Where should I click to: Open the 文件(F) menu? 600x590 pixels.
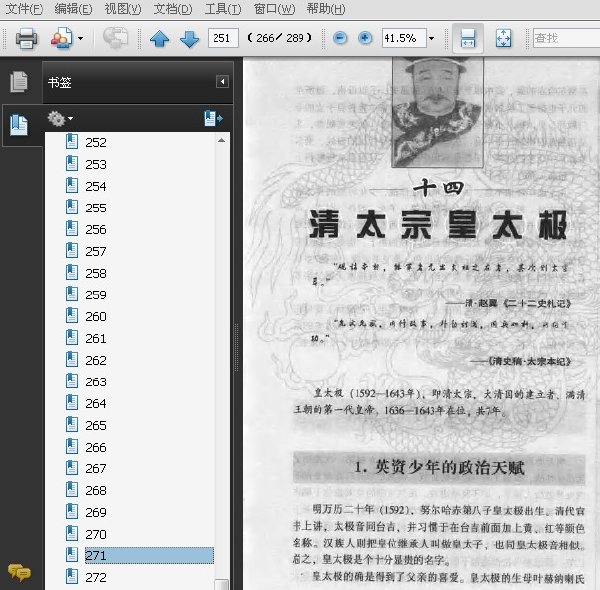pyautogui.click(x=24, y=8)
